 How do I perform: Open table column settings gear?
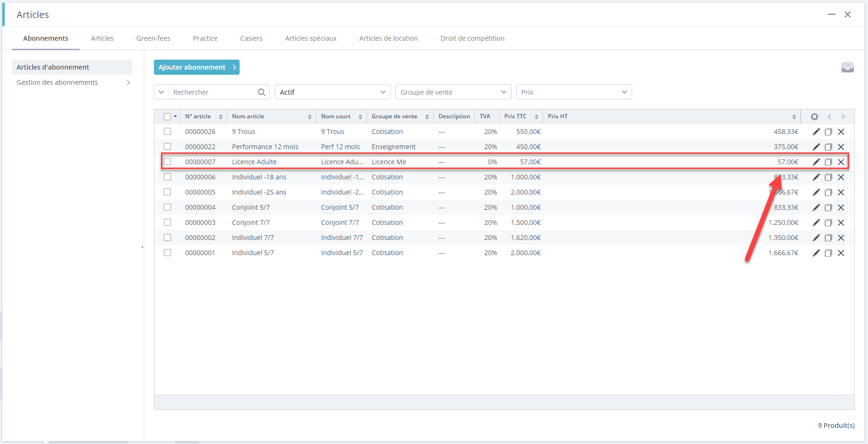point(814,116)
